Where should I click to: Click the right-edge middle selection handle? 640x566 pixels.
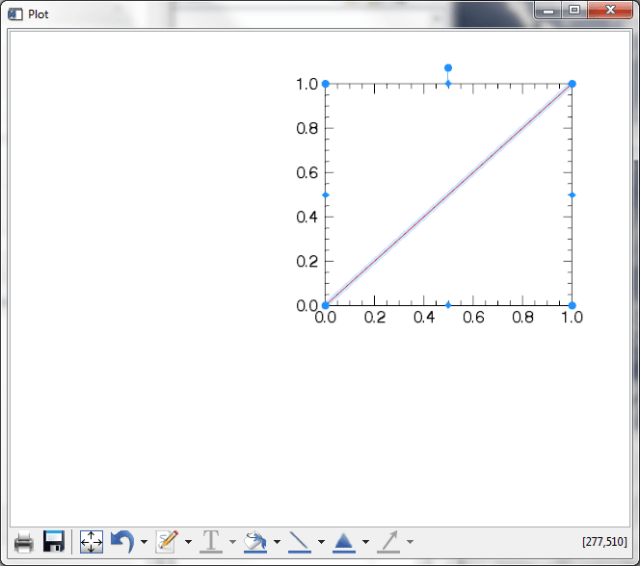pos(572,195)
